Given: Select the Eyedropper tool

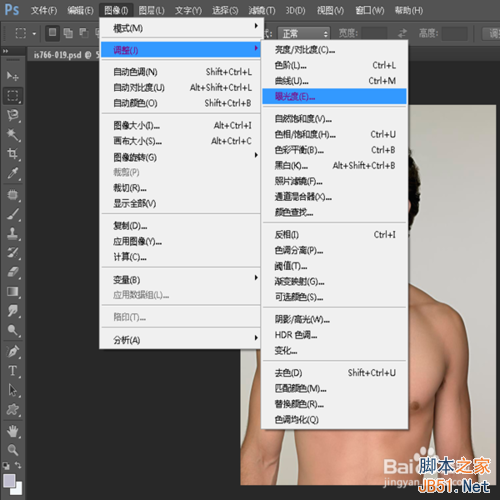Looking at the screenshot, I should (13, 173).
